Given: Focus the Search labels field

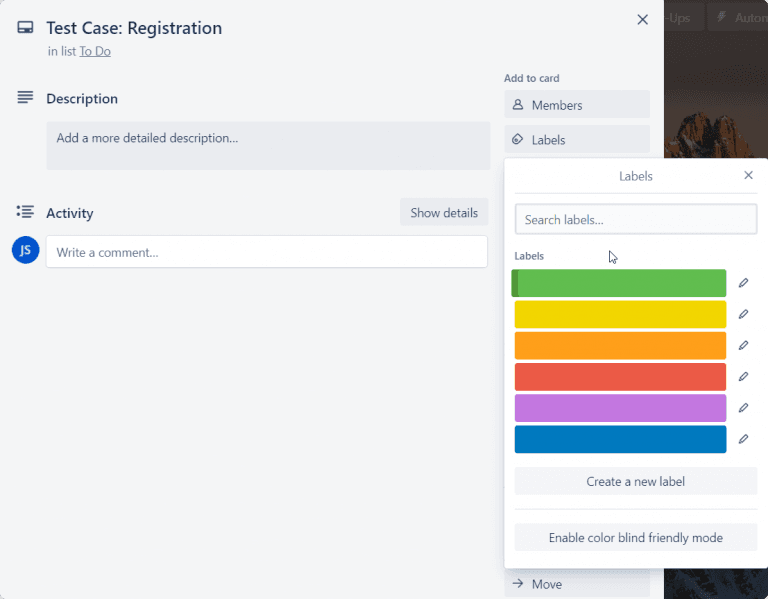Looking at the screenshot, I should (x=635, y=219).
